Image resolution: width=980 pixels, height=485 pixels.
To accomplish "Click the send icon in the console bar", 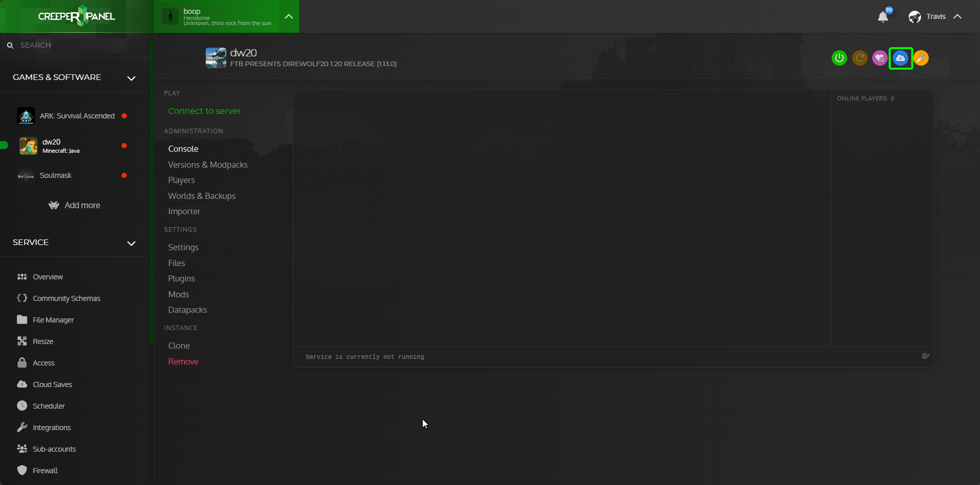I will (x=925, y=356).
